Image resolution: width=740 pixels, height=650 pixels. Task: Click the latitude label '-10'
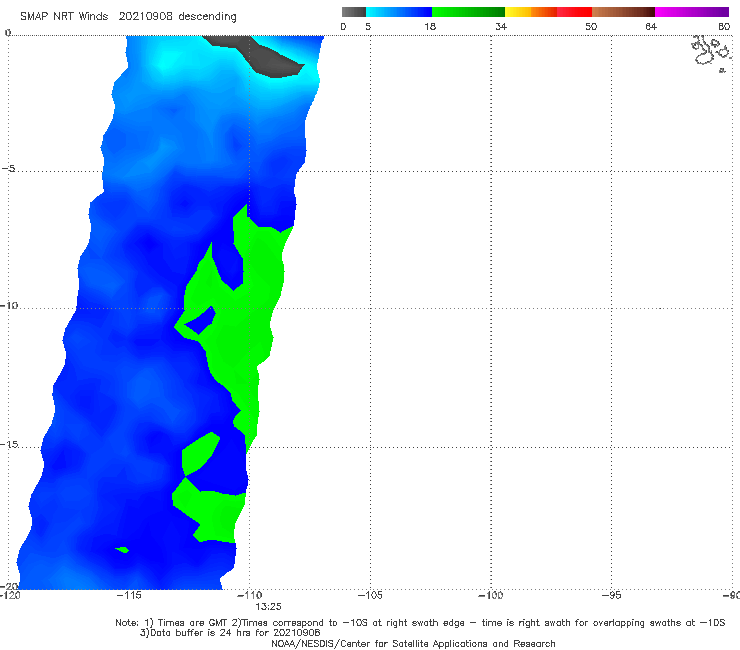8,305
